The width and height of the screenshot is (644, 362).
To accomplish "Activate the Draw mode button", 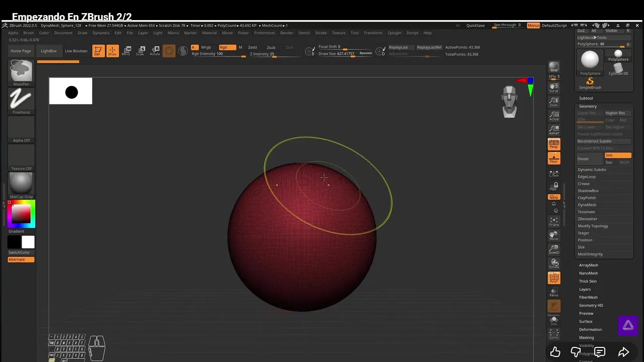I will [x=113, y=51].
